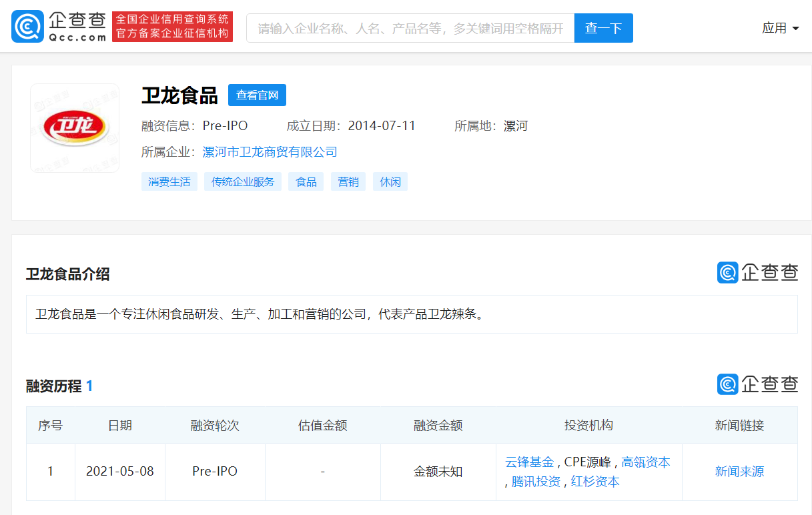Screen dimensions: 812x515
Task: Click the 投资机构 column header
Action: [x=588, y=425]
